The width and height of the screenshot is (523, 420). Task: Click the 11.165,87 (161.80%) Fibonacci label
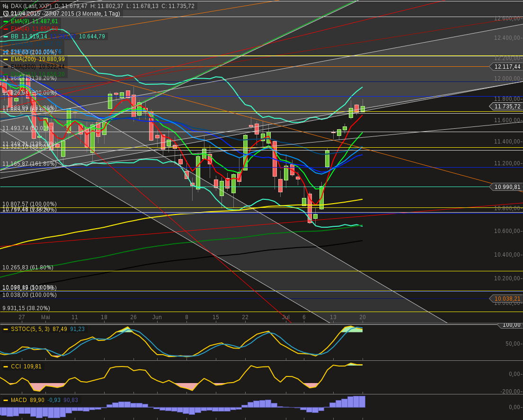29,164
